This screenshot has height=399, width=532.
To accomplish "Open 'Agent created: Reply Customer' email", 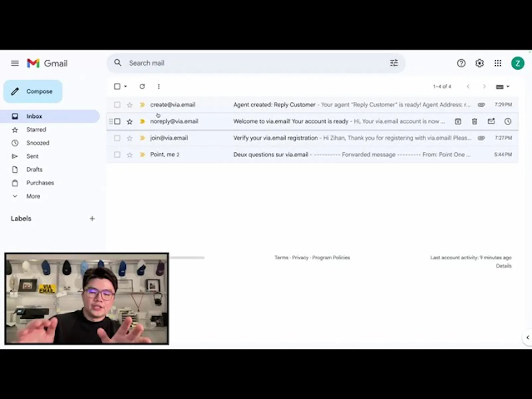I will pyautogui.click(x=313, y=105).
